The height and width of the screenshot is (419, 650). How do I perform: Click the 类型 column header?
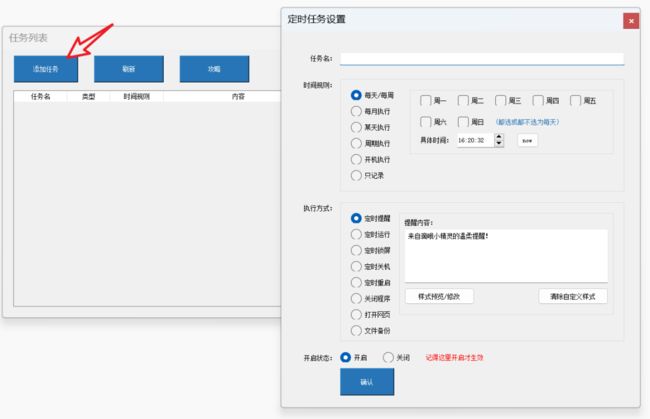[x=88, y=96]
